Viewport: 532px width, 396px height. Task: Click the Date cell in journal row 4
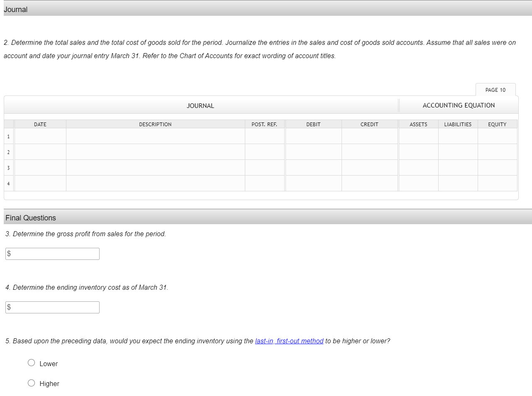tap(40, 183)
